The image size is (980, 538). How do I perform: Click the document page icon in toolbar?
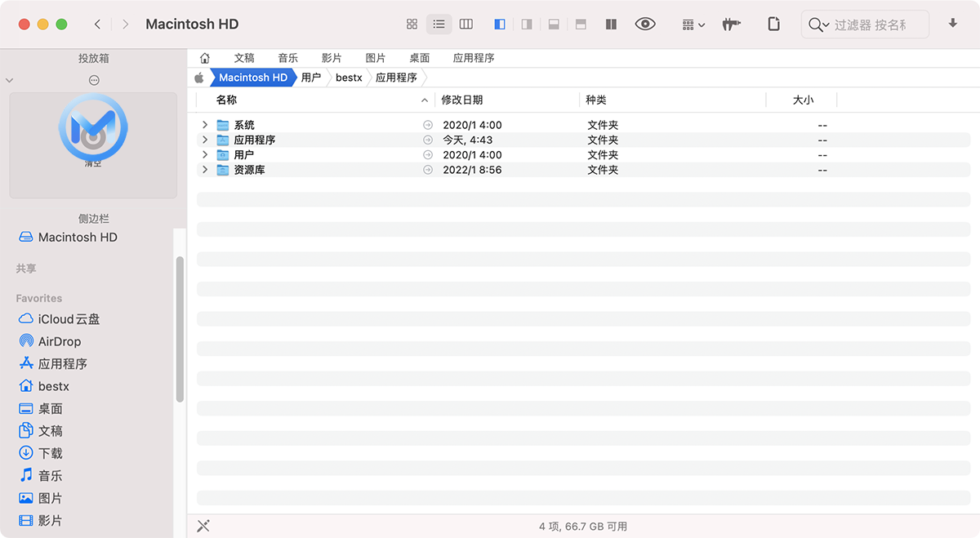(773, 24)
